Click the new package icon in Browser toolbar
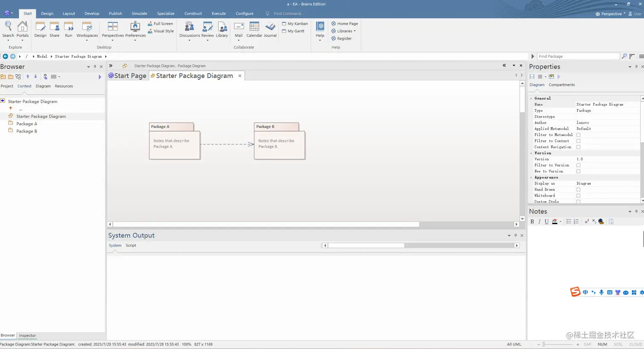The height and width of the screenshot is (349, 644). click(3, 77)
